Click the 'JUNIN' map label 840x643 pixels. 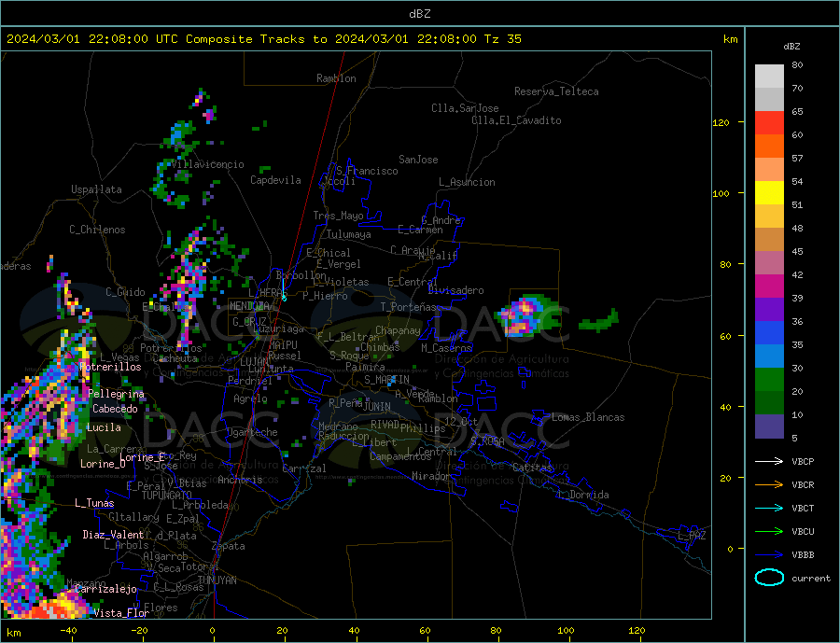click(377, 407)
